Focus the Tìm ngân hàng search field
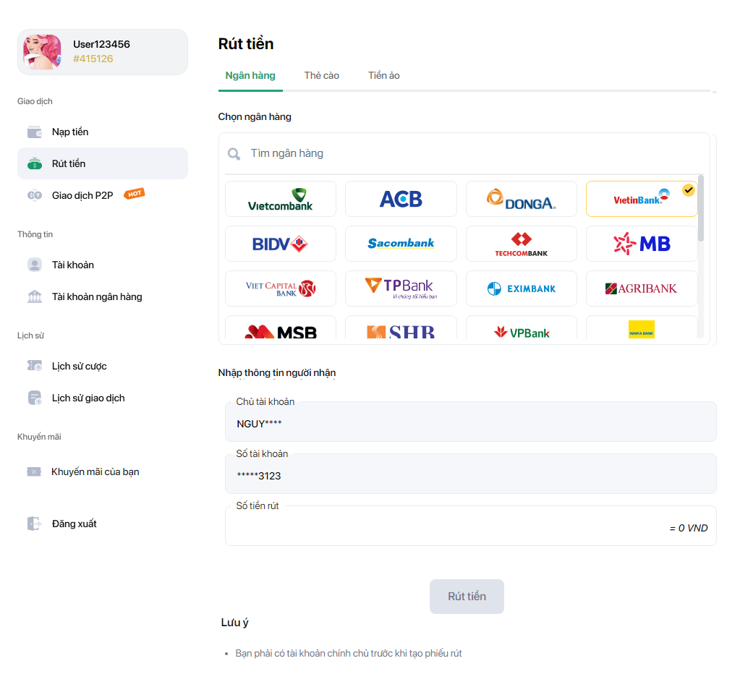This screenshot has width=740, height=700. coord(464,154)
